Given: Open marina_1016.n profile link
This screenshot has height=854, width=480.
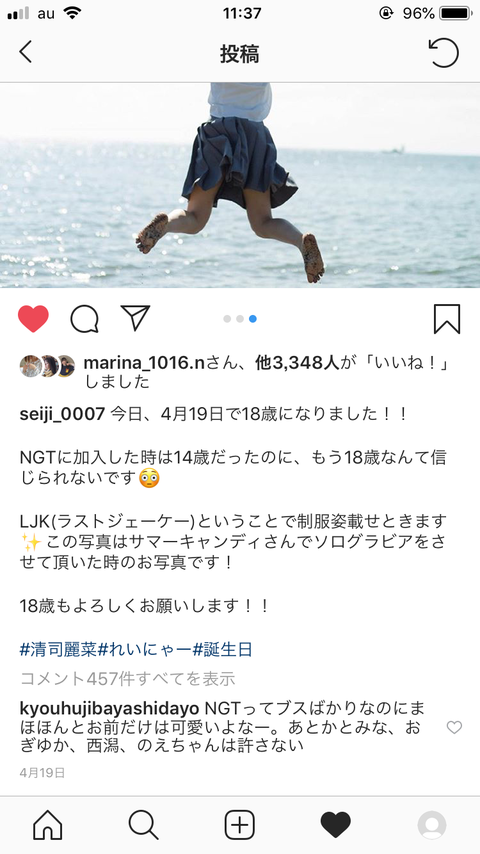Looking at the screenshot, I should 143,365.
